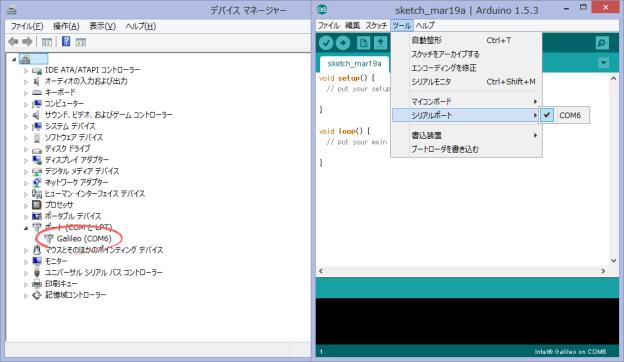Viewport: 624px width, 362px height.
Task: Expand the マイコンボード submenu
Action: (x=466, y=101)
